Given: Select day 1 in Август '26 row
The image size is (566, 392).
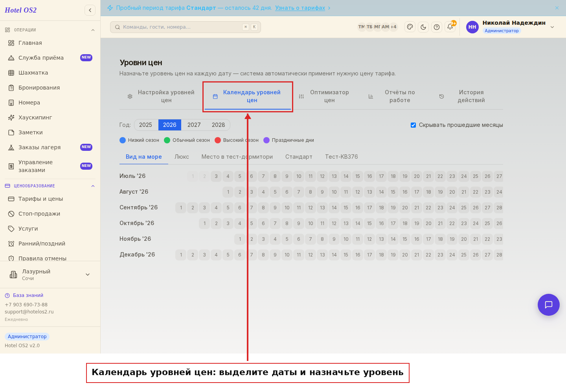Looking at the screenshot, I should coord(228,192).
